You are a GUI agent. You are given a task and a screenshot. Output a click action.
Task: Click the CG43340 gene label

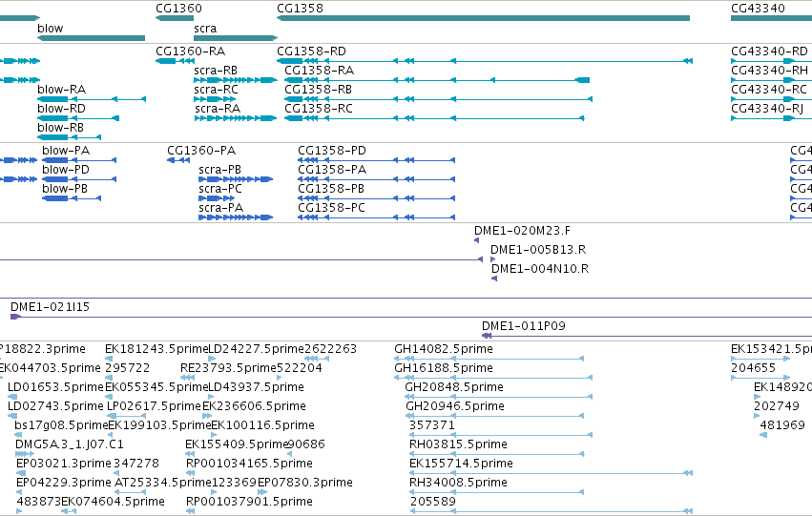point(758,9)
